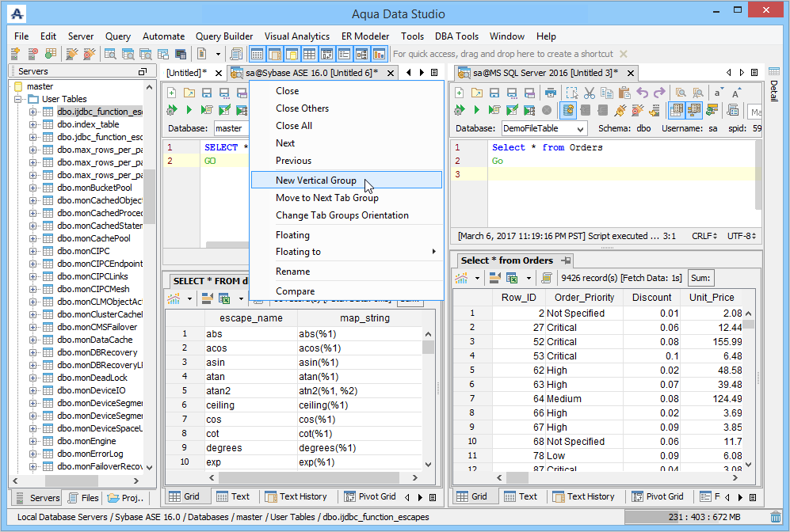Expand the dbo.index_table tree node
This screenshot has width=790, height=532.
33,124
